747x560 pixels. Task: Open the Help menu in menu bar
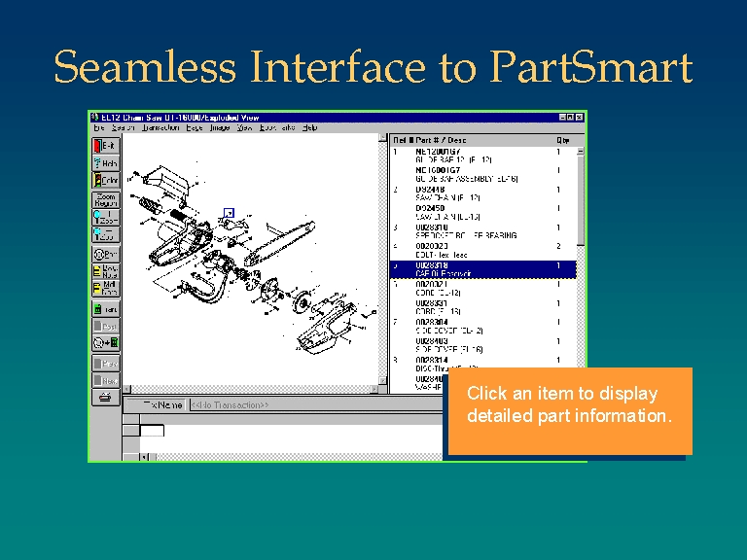309,127
